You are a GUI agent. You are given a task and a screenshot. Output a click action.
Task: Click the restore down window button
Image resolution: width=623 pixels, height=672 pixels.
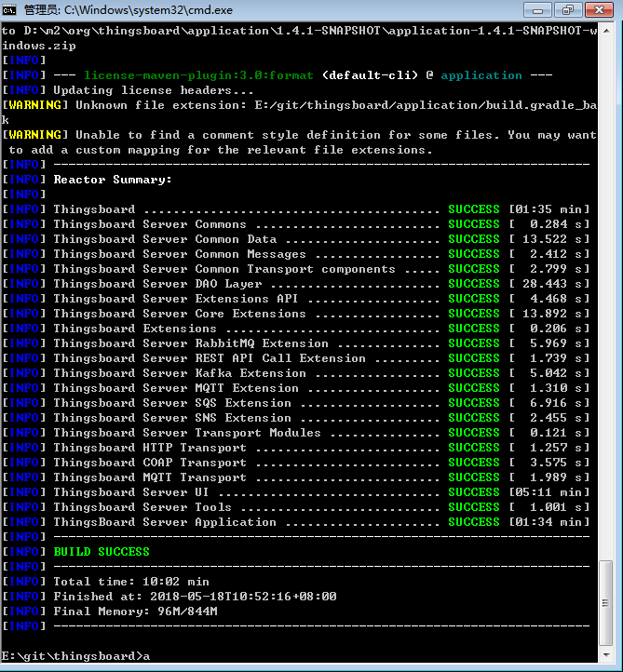click(x=567, y=10)
